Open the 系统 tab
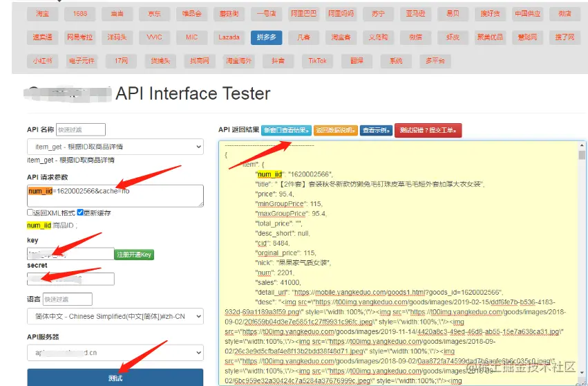This screenshot has width=588, height=386. tap(396, 61)
